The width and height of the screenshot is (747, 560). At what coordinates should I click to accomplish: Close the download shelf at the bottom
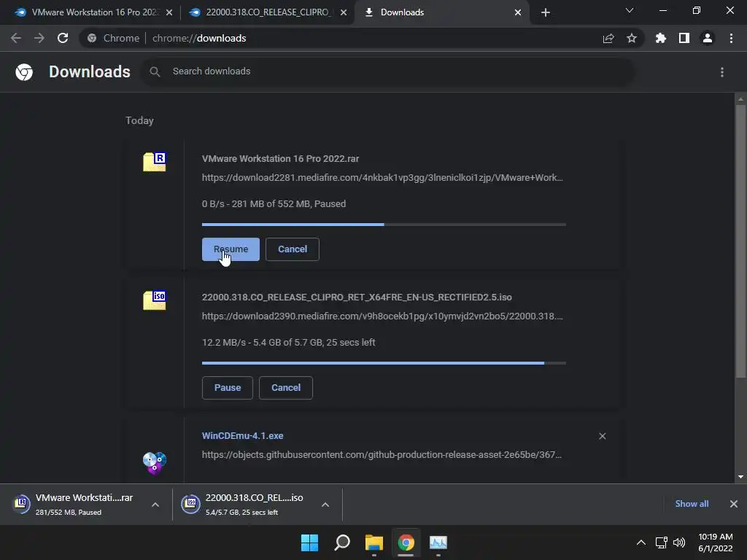[734, 504]
